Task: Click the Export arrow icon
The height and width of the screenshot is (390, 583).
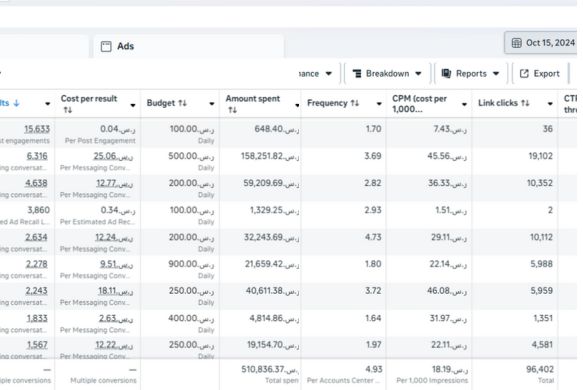Action: [524, 74]
